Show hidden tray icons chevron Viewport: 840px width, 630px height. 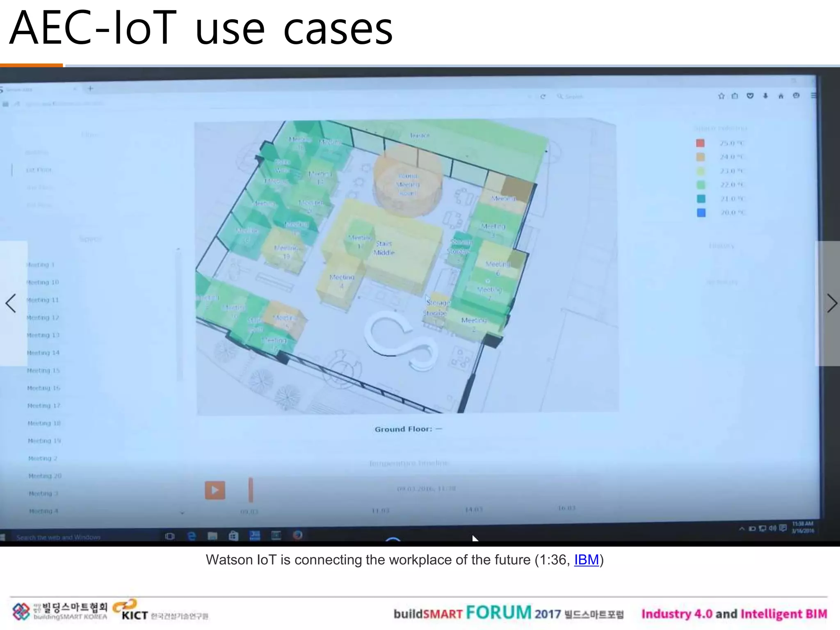pos(742,529)
